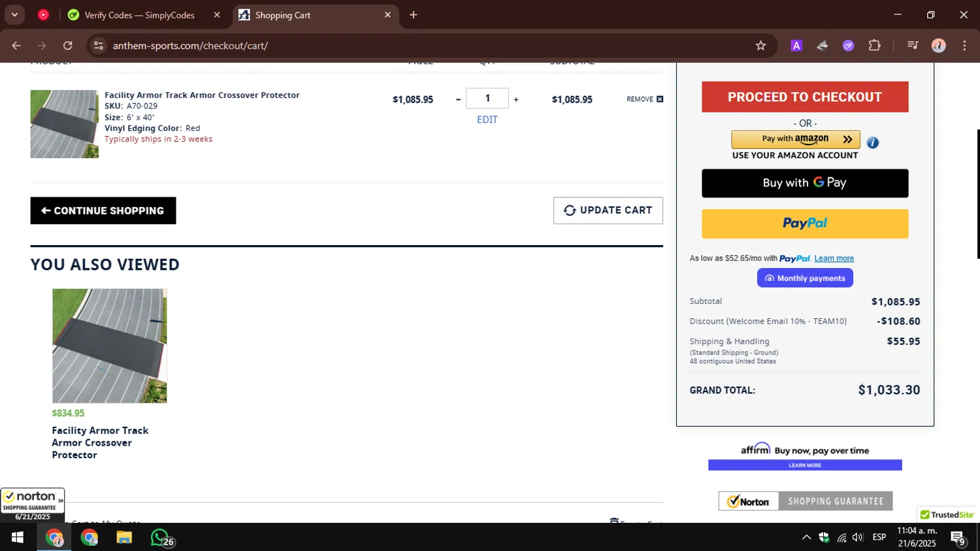Viewport: 980px width, 551px height.
Task: Open the Chrome profile avatar
Action: click(939, 46)
